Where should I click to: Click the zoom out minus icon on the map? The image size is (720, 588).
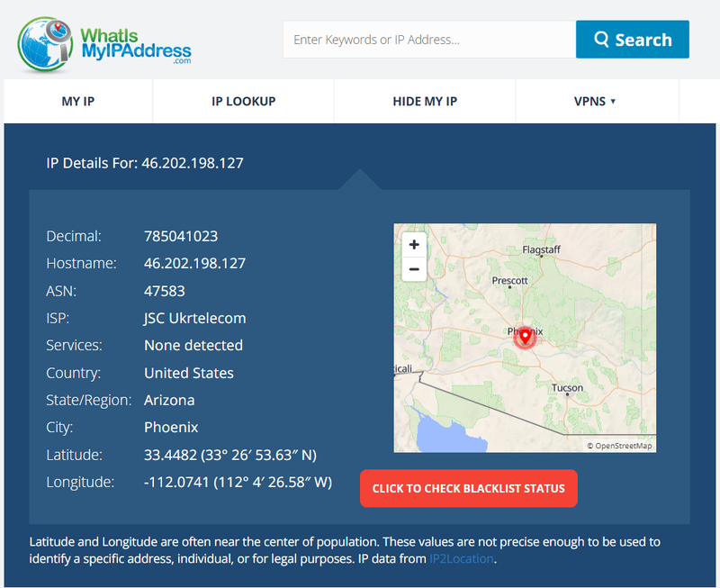point(413,269)
